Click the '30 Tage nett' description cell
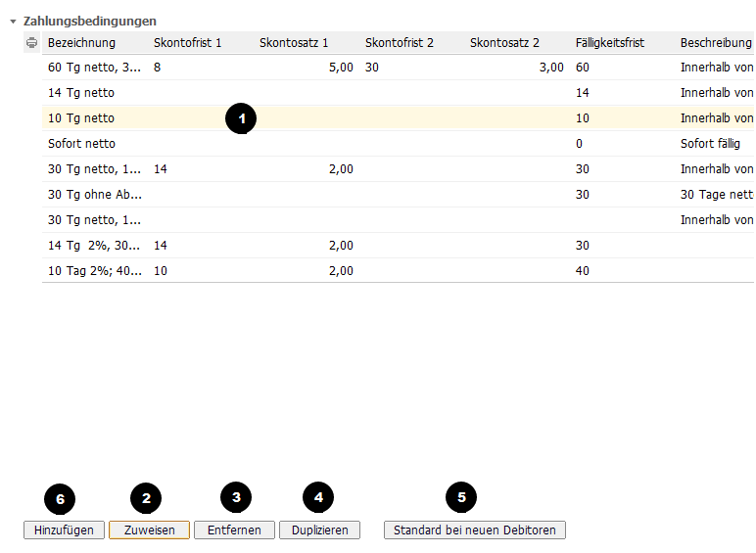This screenshot has width=756, height=553. pos(717,195)
